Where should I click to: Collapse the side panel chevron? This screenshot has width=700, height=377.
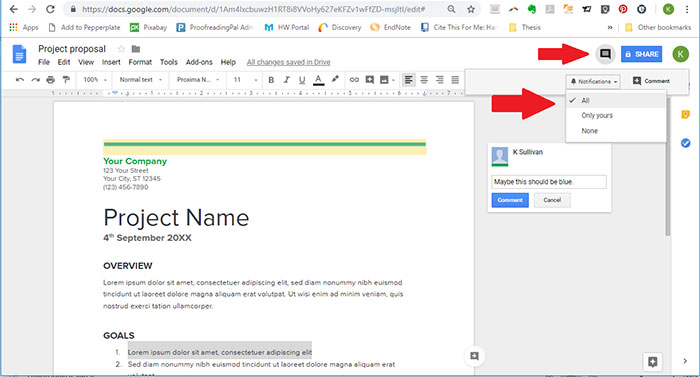tap(685, 361)
